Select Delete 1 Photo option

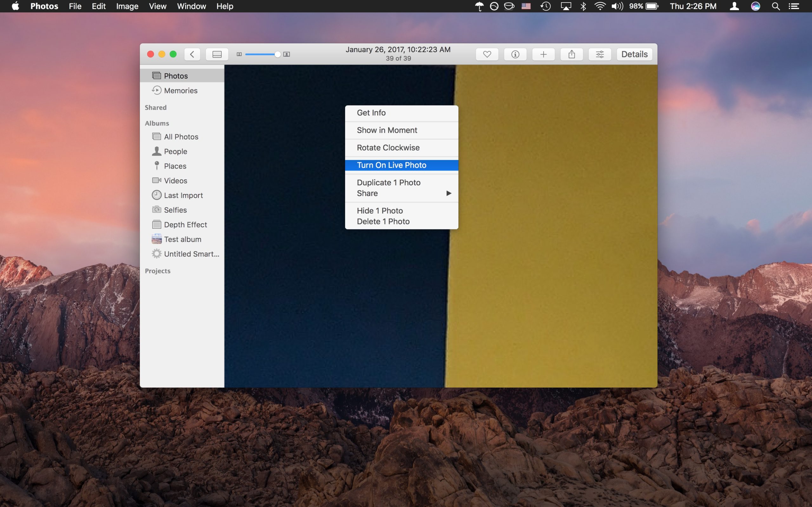tap(383, 221)
